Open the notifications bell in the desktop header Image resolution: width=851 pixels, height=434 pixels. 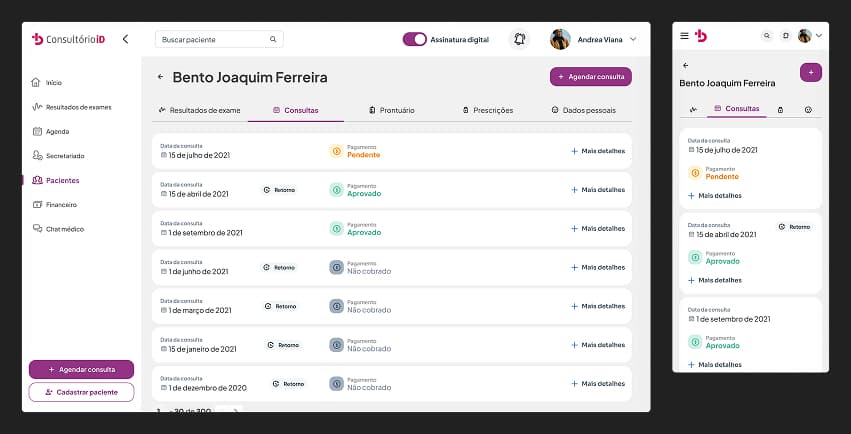(519, 40)
